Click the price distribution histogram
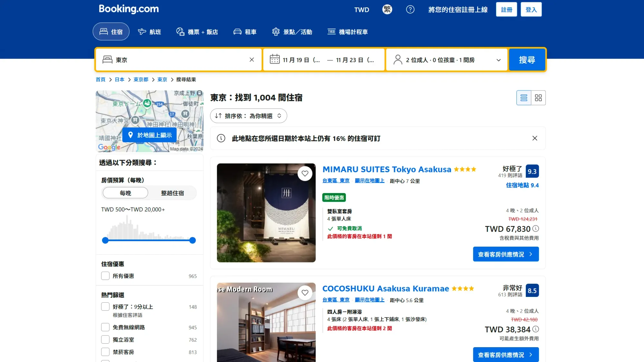 149,227
